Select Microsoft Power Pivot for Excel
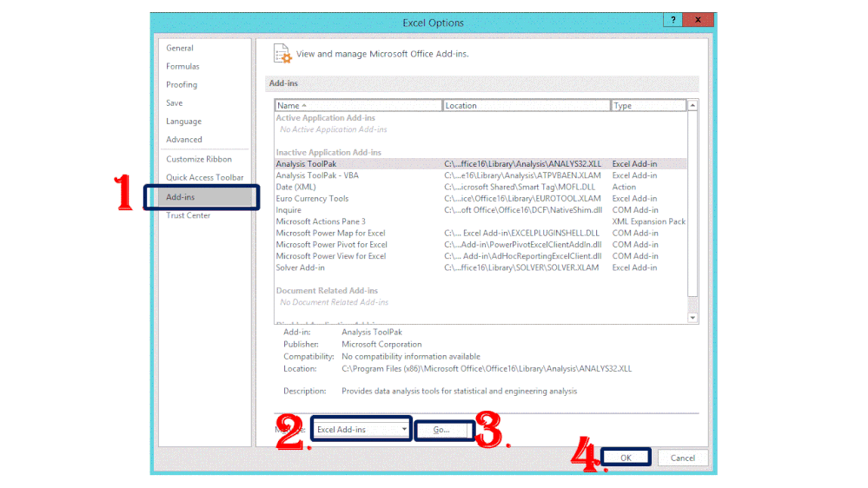The height and width of the screenshot is (488, 868). 480,245
